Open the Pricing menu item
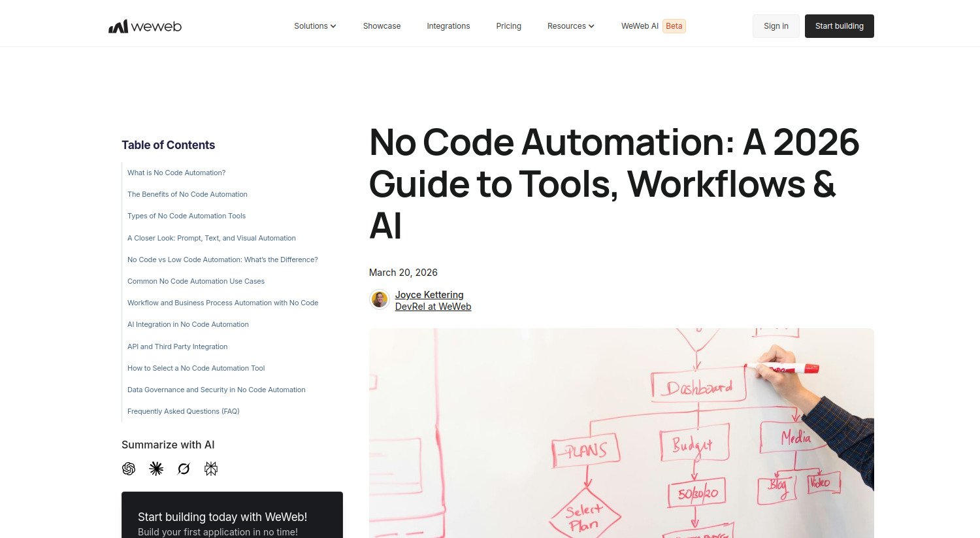The image size is (980, 538). [508, 26]
